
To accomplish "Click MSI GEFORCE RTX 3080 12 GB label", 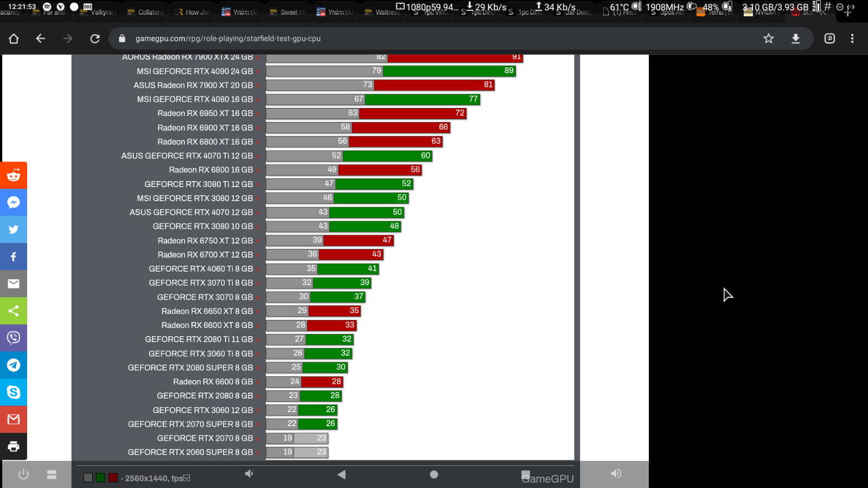I will point(195,198).
